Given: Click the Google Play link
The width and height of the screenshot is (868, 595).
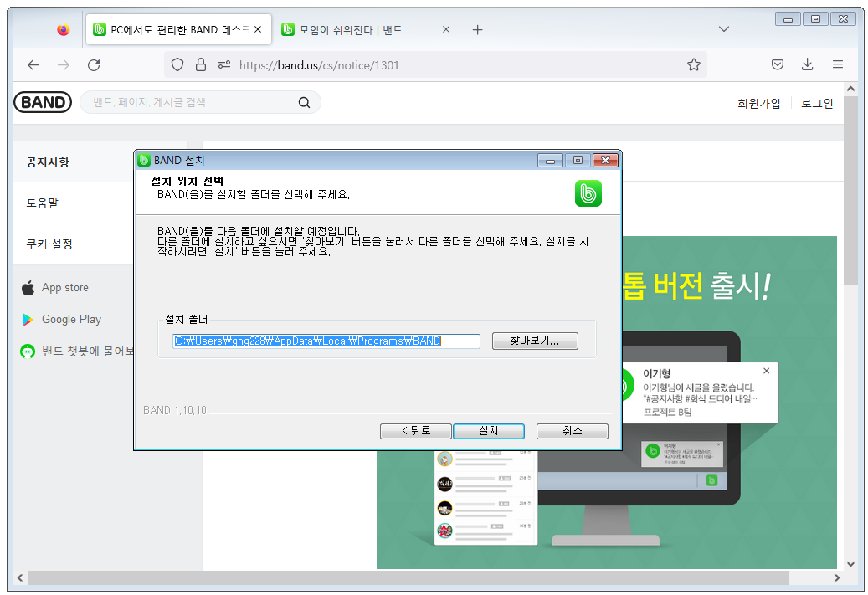Looking at the screenshot, I should point(71,320).
